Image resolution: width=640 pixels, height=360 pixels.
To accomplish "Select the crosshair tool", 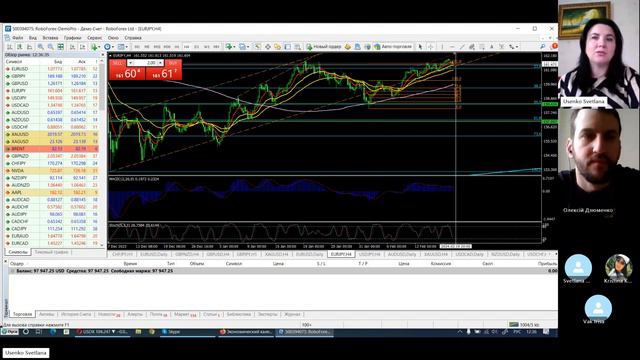I will tap(430, 47).
